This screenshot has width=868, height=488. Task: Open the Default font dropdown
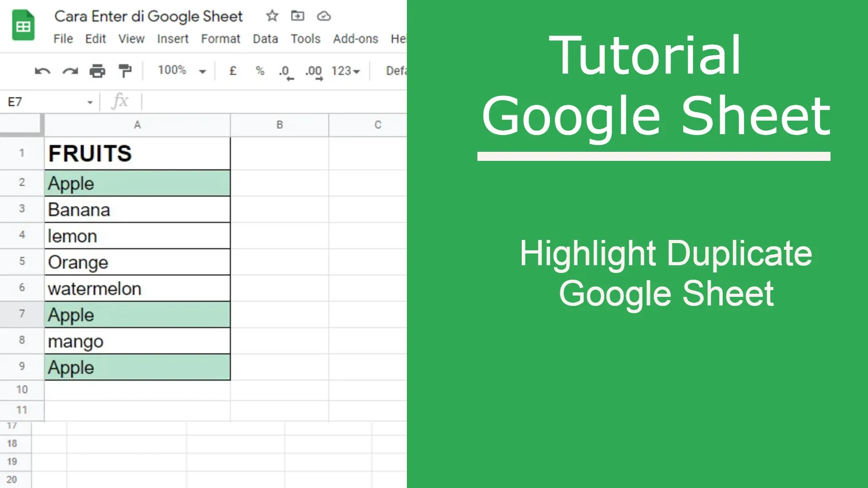(x=396, y=71)
